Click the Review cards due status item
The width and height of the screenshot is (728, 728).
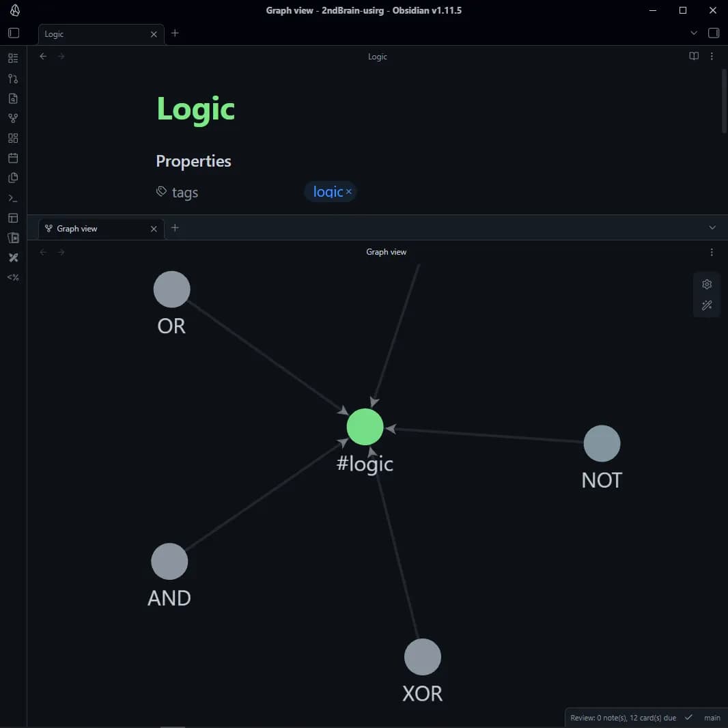pos(621,718)
